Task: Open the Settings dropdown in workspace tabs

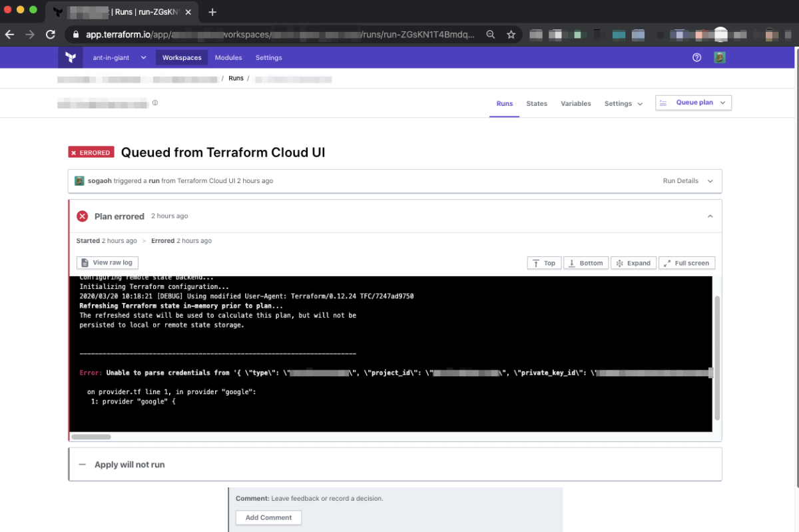Action: pos(623,104)
